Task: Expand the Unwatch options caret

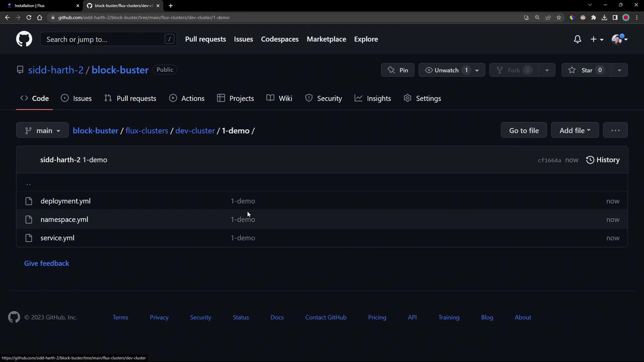Action: coord(477,70)
